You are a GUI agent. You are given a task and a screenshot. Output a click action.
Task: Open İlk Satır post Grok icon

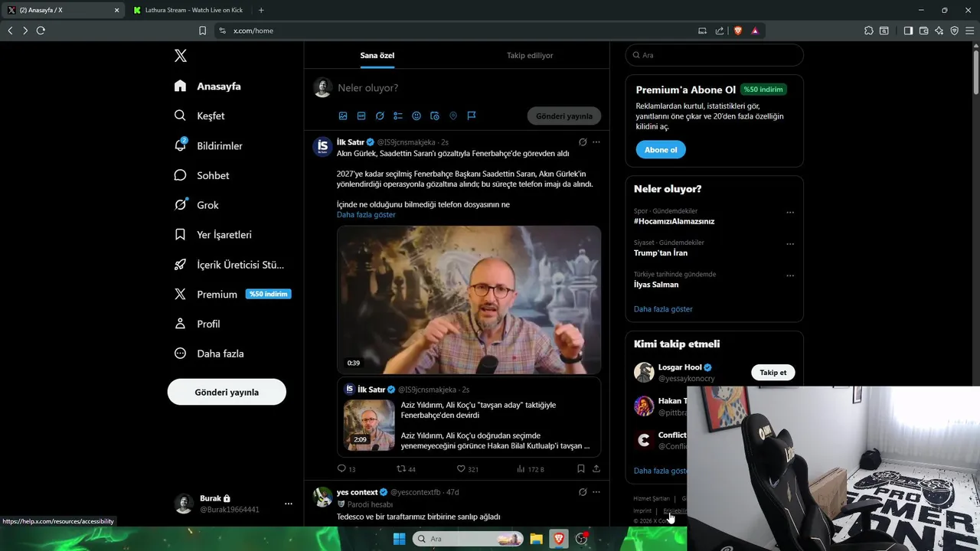(x=583, y=142)
